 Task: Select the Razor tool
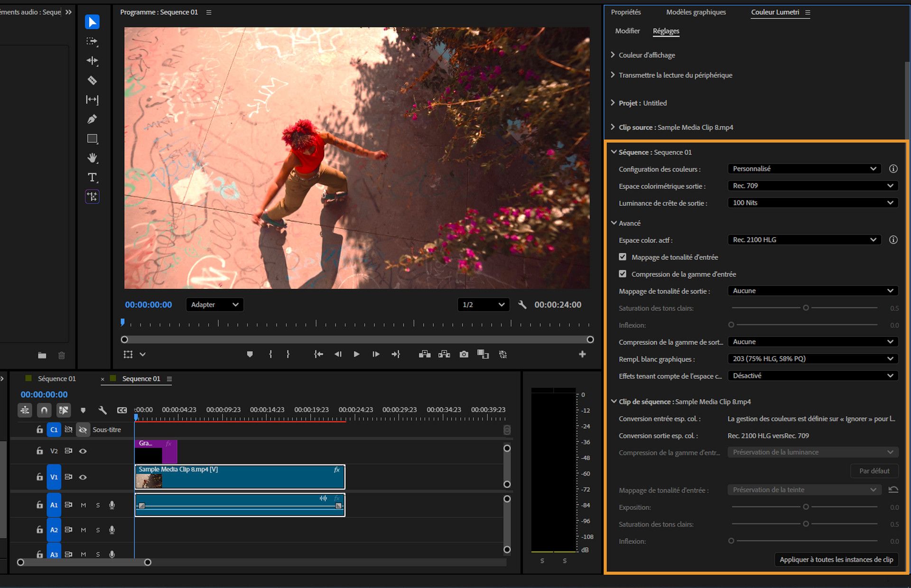point(93,80)
